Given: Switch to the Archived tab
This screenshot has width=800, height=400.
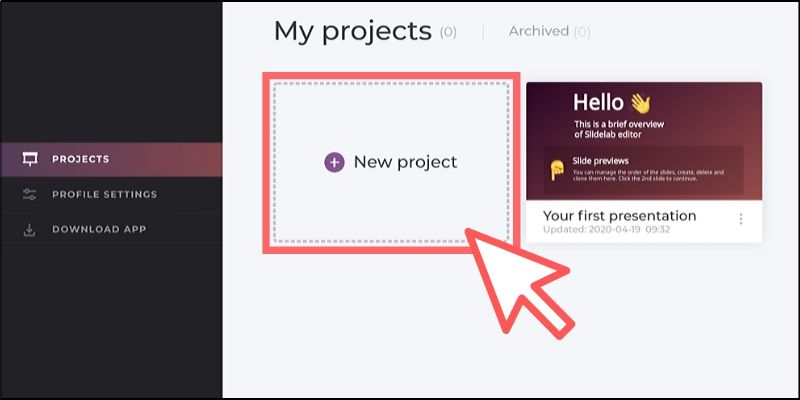Looking at the screenshot, I should click(539, 31).
